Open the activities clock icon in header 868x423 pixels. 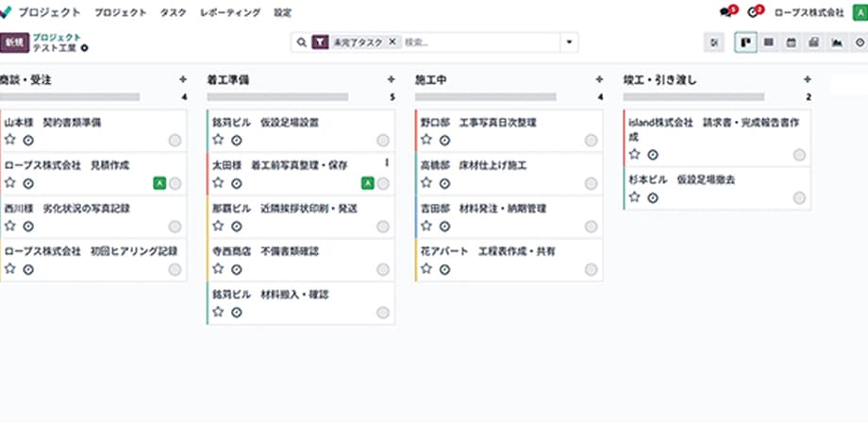(752, 12)
